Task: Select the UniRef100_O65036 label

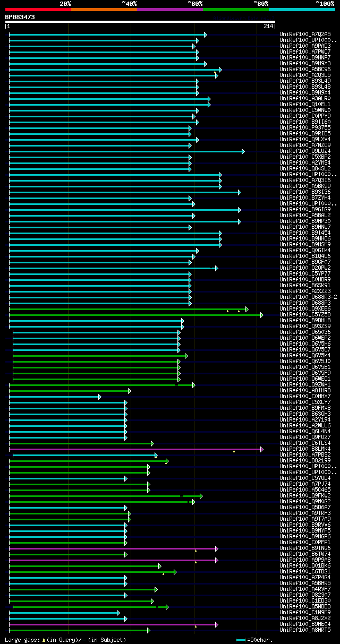Action: tap(306, 332)
